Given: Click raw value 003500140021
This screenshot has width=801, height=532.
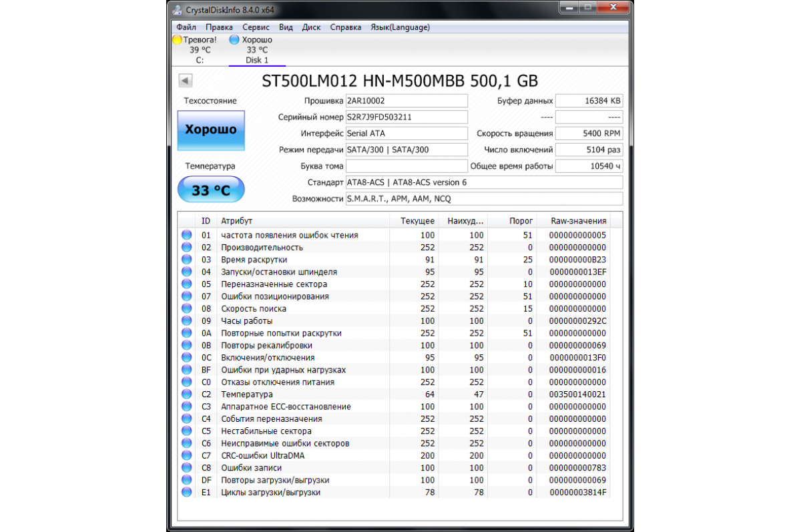Looking at the screenshot, I should [x=577, y=394].
